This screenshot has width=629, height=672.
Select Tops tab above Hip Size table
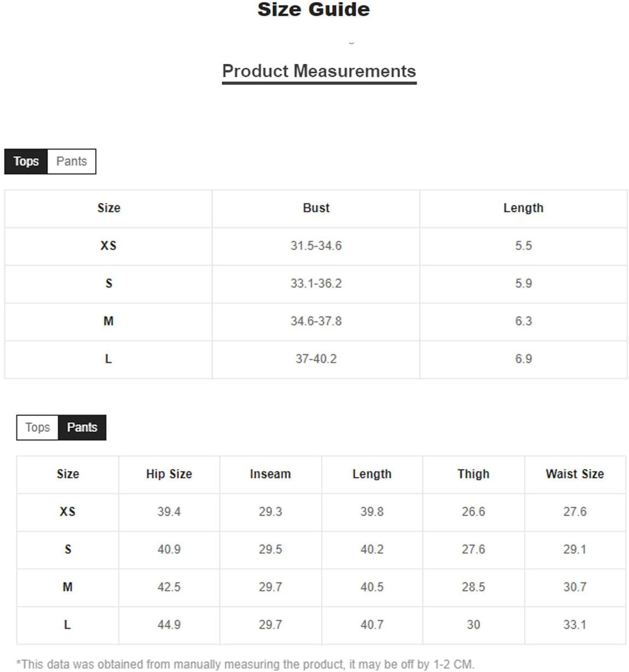point(38,427)
